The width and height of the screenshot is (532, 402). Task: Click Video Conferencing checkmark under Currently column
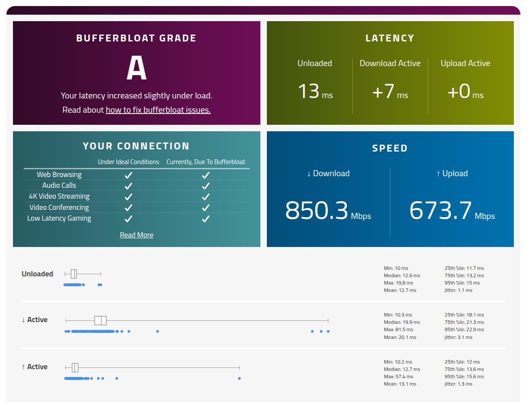coord(206,208)
